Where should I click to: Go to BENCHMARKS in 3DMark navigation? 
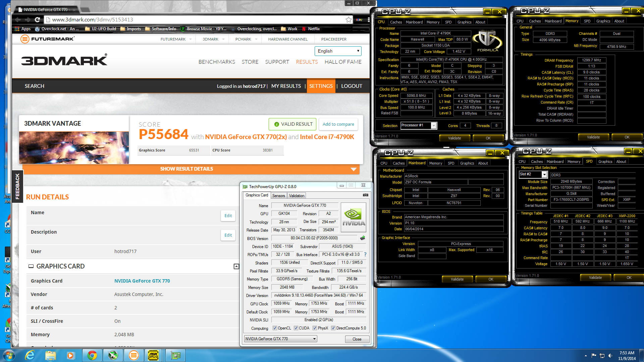pyautogui.click(x=217, y=62)
